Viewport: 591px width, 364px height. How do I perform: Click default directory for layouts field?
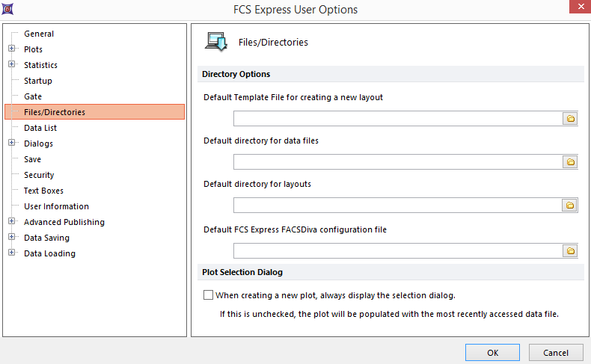396,206
